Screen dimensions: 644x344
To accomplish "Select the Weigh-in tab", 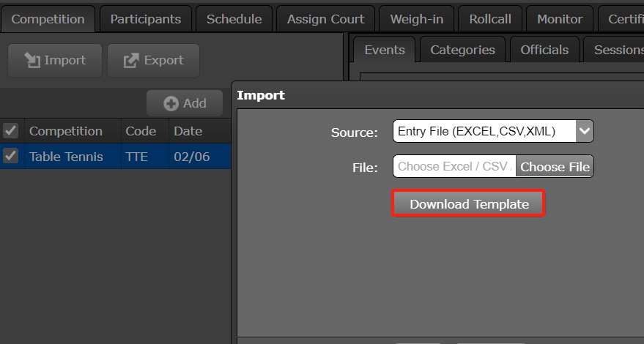I will click(416, 19).
